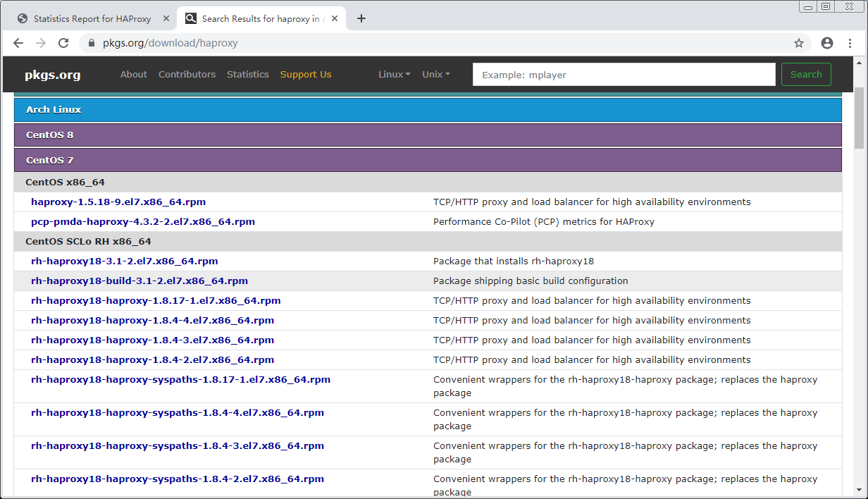The height and width of the screenshot is (499, 868).
Task: Select the Search Results for haproxy tab
Action: (x=261, y=19)
